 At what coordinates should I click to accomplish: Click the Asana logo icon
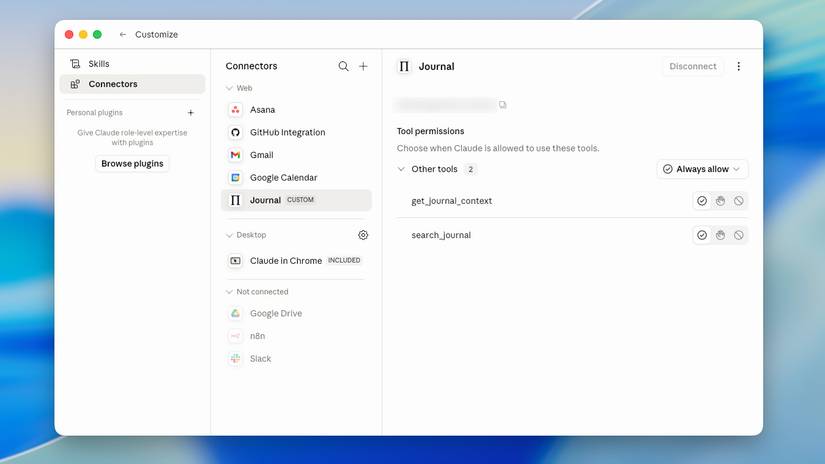coord(235,109)
